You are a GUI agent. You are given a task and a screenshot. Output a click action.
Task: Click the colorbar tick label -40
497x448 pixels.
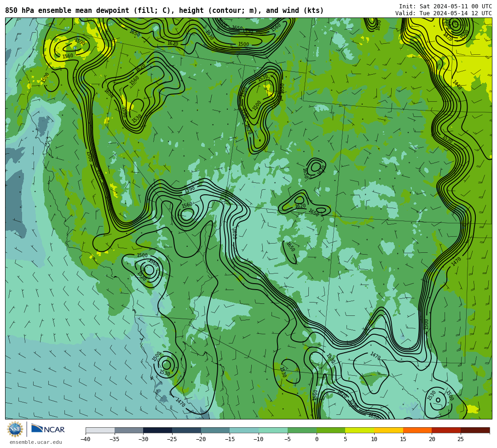[85, 439]
